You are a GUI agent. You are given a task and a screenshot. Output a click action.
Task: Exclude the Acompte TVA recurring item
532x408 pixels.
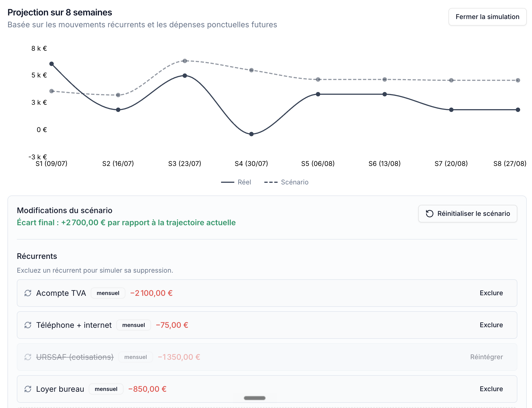point(491,293)
